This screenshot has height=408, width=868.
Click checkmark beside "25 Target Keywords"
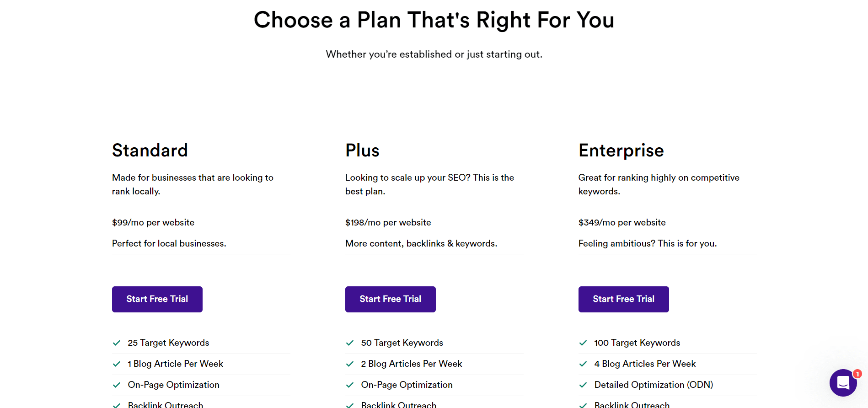(117, 343)
